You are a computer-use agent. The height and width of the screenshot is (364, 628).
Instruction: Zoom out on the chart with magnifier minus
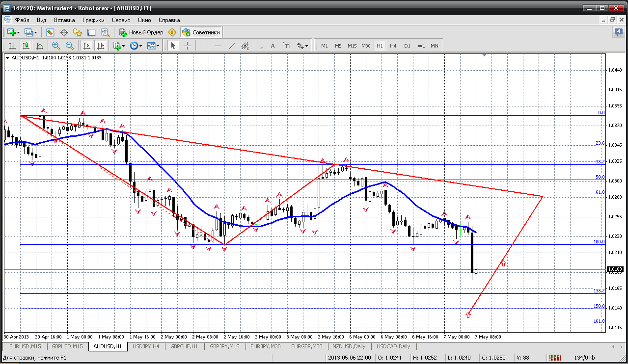pos(70,46)
